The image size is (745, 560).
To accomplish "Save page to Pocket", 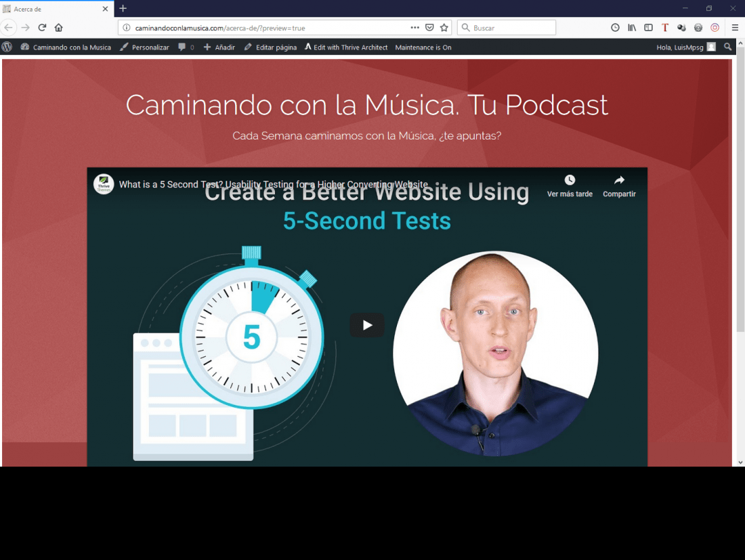I will click(x=429, y=28).
